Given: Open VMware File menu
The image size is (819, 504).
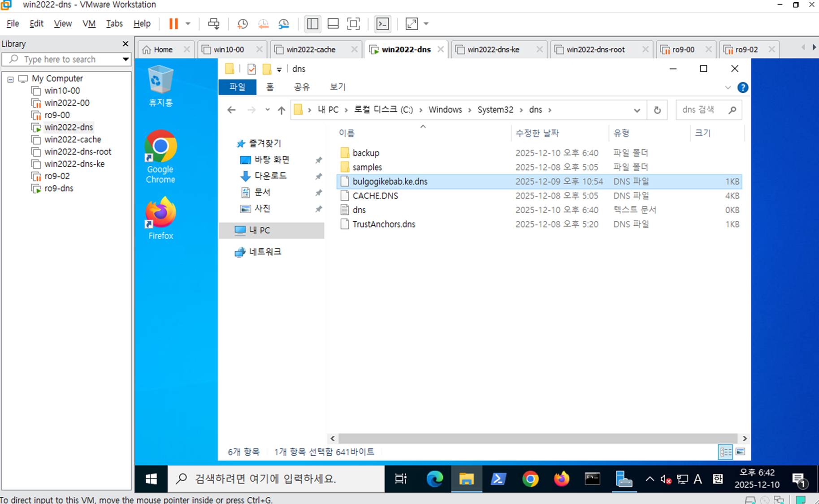Looking at the screenshot, I should click(x=13, y=24).
